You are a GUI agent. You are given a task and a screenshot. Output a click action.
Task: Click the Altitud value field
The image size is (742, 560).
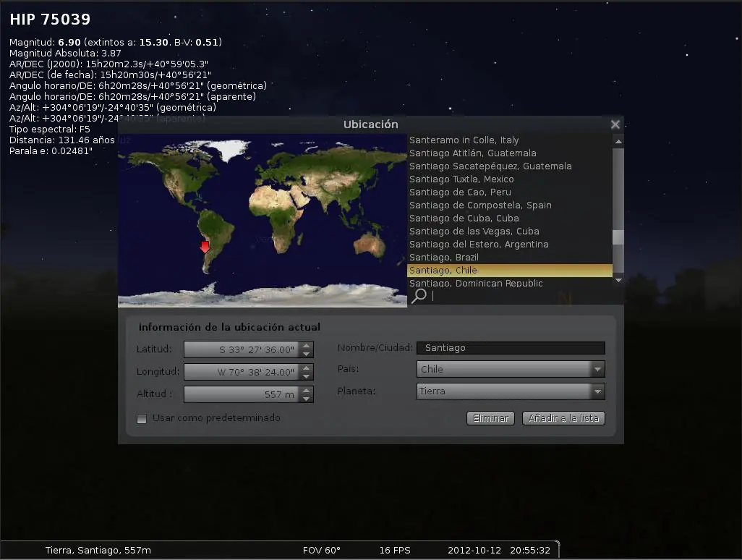coord(242,394)
